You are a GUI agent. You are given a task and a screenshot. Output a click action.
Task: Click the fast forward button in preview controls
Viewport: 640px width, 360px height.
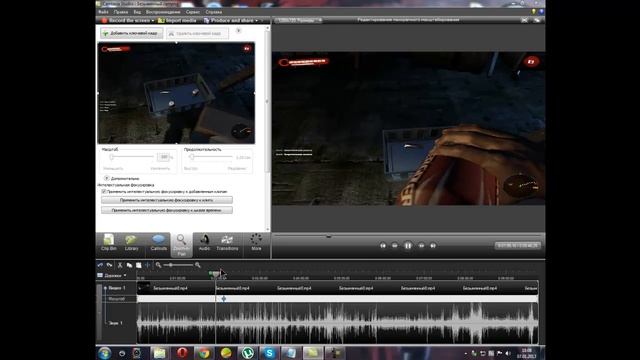421,245
